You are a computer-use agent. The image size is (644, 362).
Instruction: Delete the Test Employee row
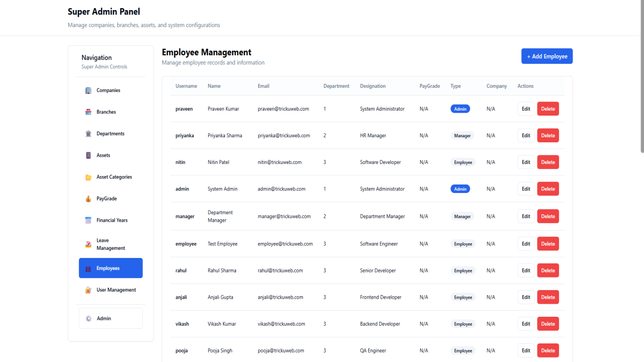[548, 244]
